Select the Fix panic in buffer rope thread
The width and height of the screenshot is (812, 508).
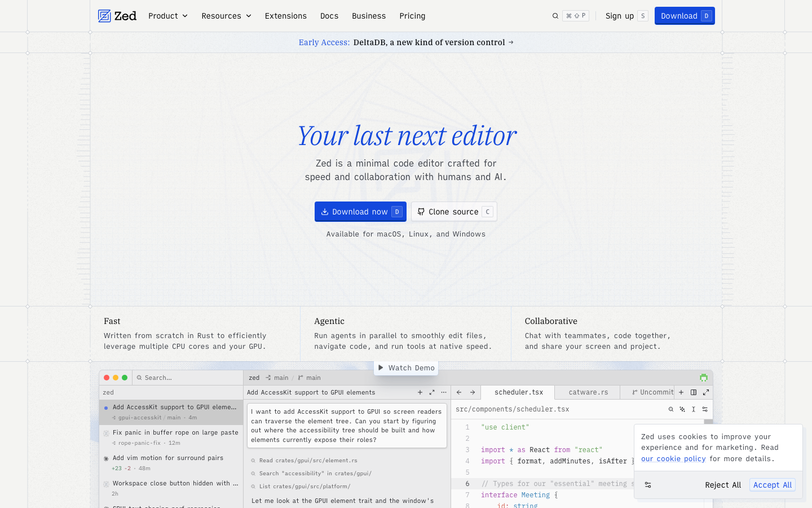point(171,437)
